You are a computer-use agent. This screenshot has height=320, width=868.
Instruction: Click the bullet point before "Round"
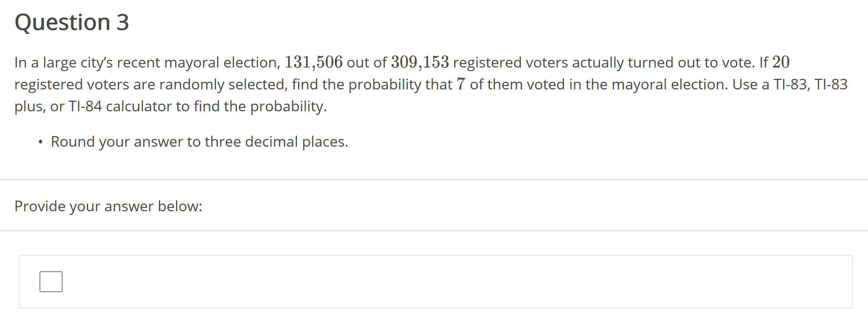pyautogui.click(x=40, y=142)
